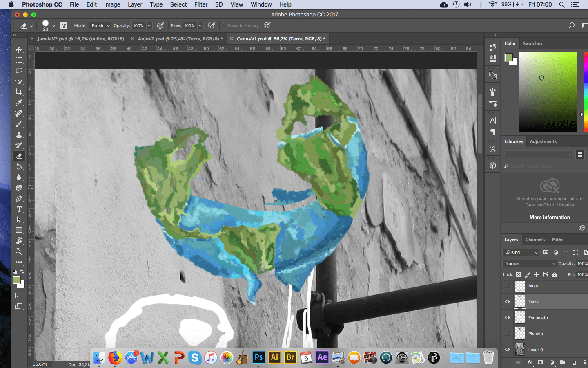Select the Zoom tool in toolbar

coord(19,251)
